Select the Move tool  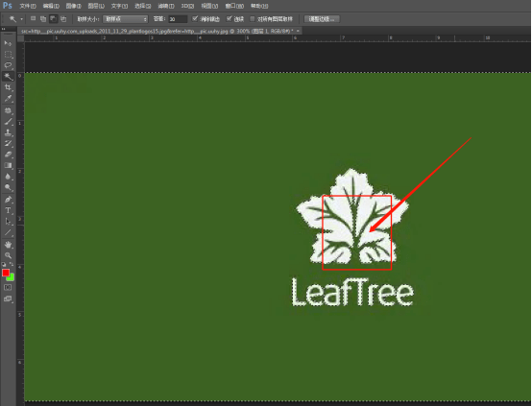point(8,43)
